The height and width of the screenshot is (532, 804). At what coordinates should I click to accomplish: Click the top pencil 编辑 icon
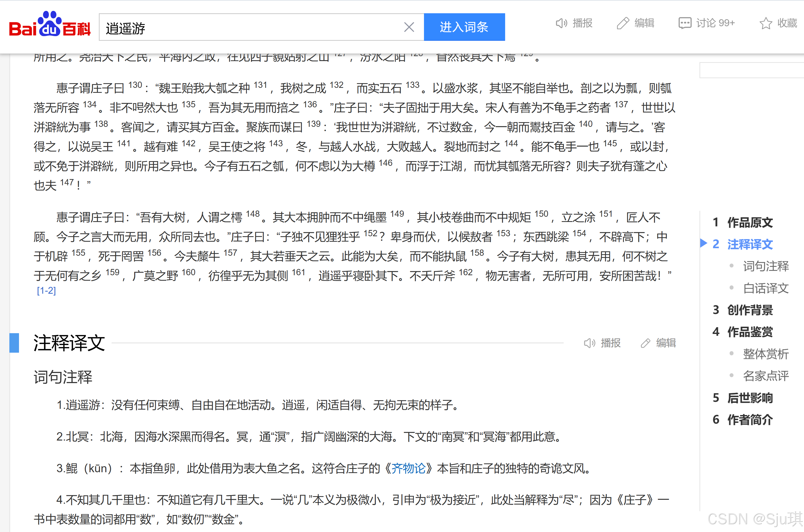click(x=623, y=23)
